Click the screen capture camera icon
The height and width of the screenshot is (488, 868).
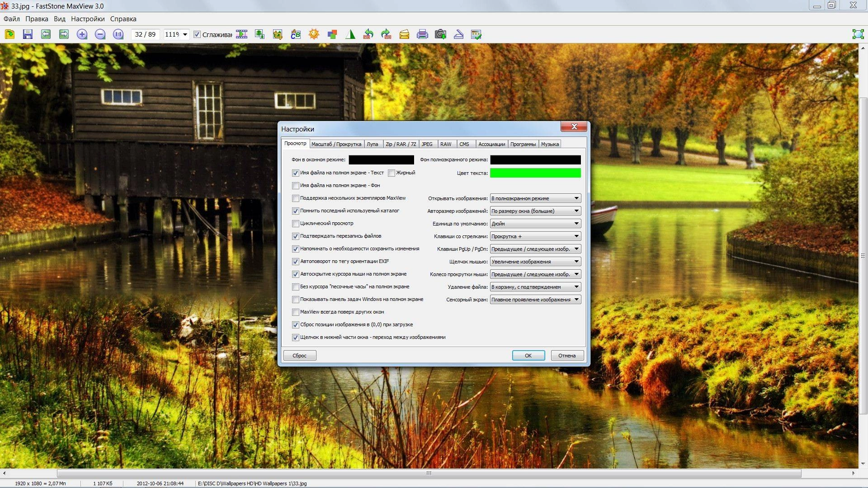(x=440, y=34)
